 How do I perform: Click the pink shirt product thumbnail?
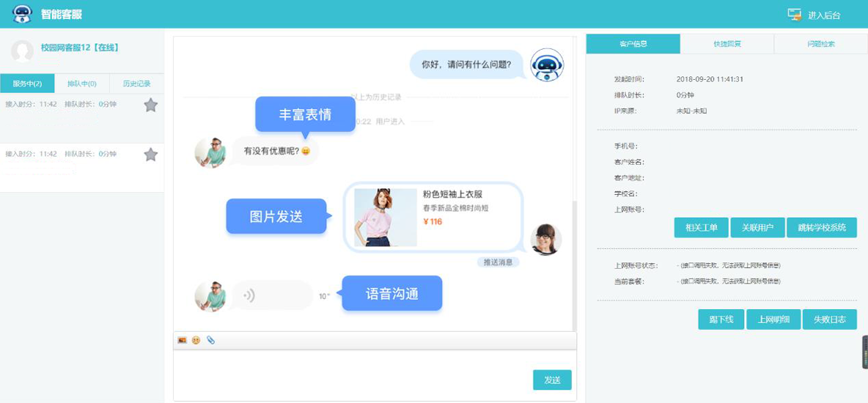pos(385,218)
